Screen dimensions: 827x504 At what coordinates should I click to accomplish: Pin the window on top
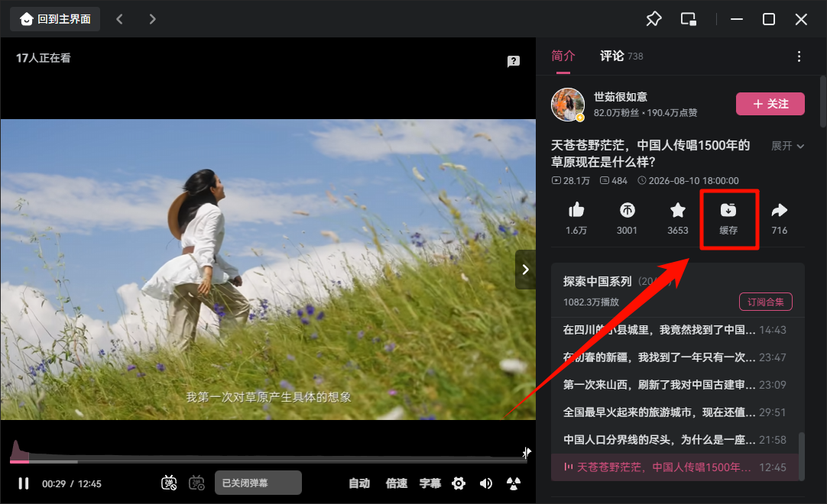[x=653, y=20]
